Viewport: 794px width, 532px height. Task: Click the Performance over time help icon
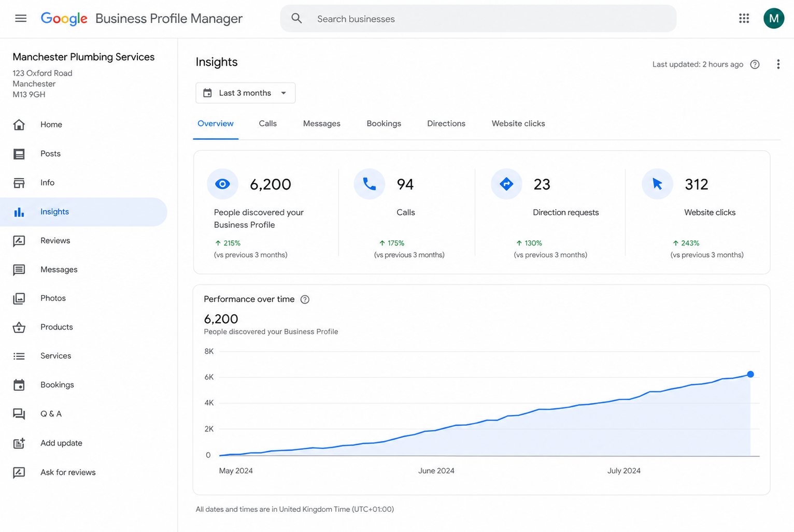tap(305, 299)
